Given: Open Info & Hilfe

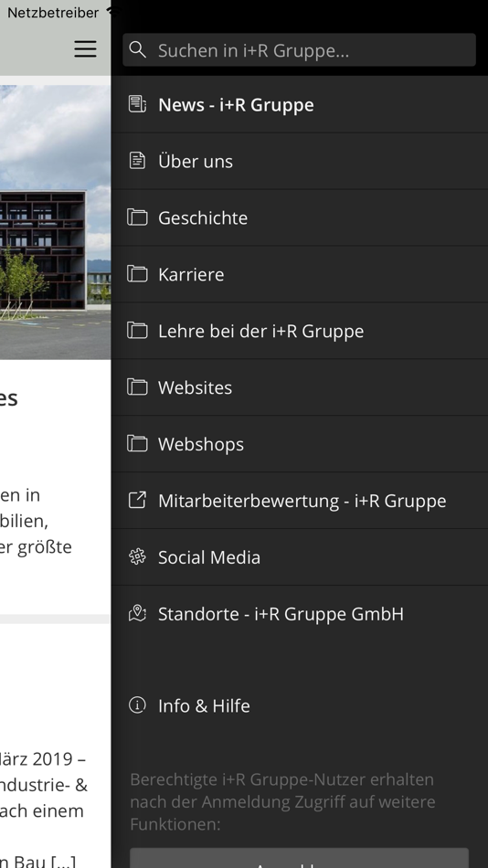Looking at the screenshot, I should click(x=300, y=705).
